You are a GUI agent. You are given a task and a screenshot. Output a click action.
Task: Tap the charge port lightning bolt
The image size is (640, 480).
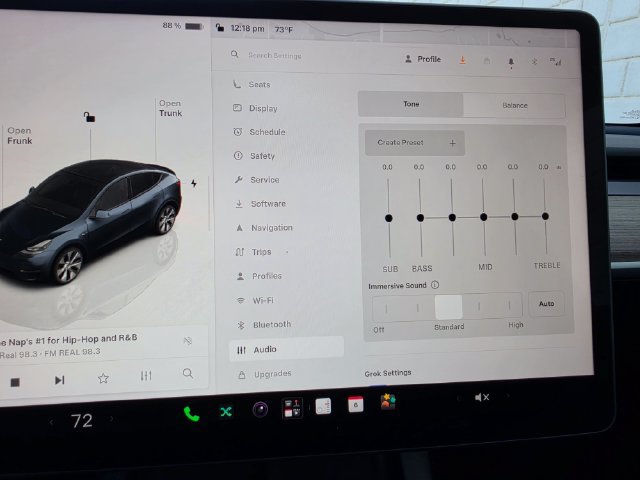(x=194, y=183)
